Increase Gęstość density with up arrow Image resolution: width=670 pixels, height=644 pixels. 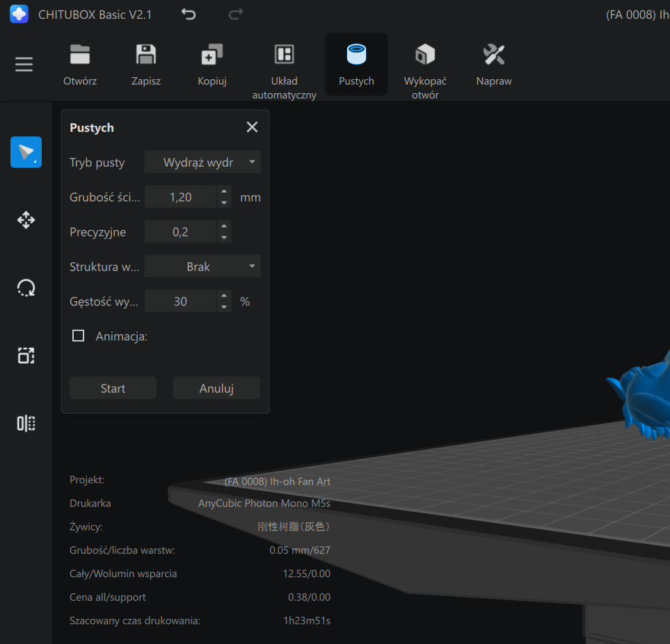point(224,296)
